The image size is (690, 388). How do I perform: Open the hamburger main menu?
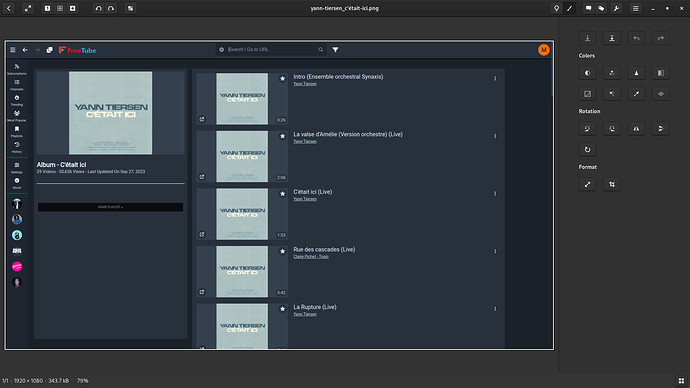click(635, 8)
